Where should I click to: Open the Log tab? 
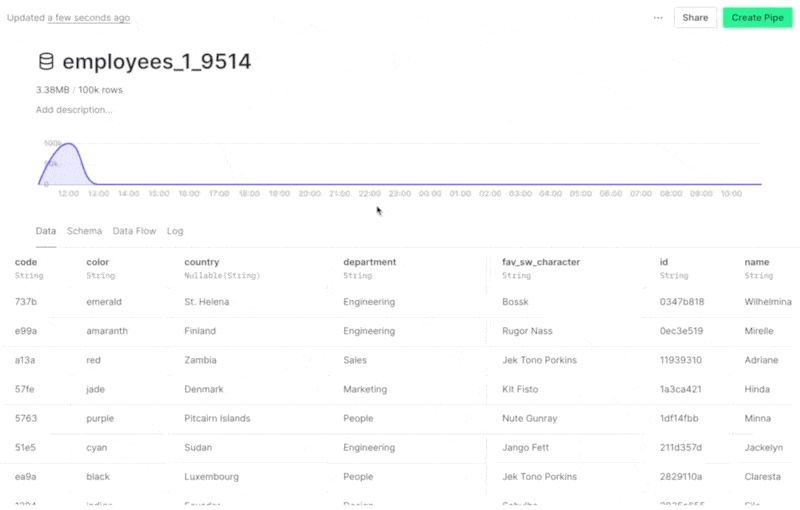click(175, 231)
